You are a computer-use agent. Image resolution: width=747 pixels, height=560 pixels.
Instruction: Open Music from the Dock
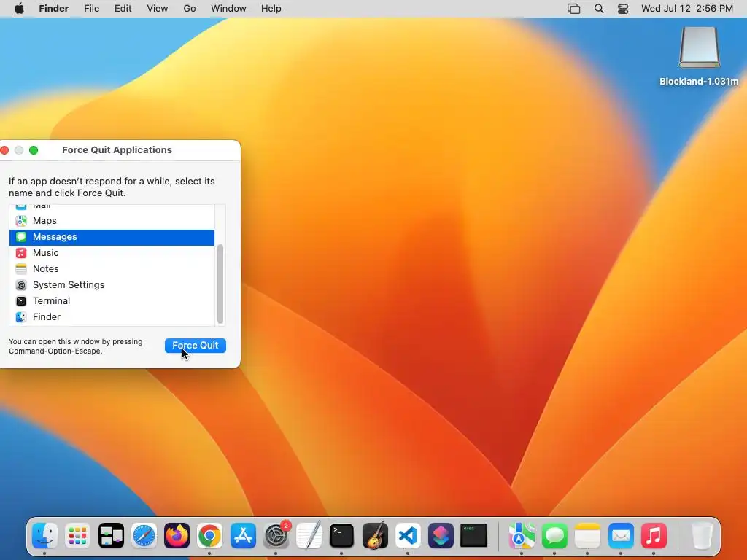click(x=654, y=536)
